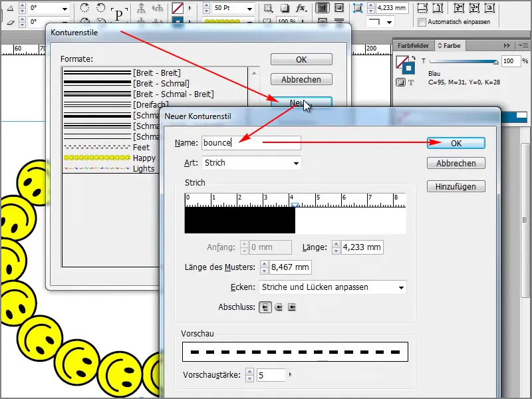Viewport: 532px width, 399px height.
Task: Click the first frame fitting icon
Action: [x=422, y=7]
